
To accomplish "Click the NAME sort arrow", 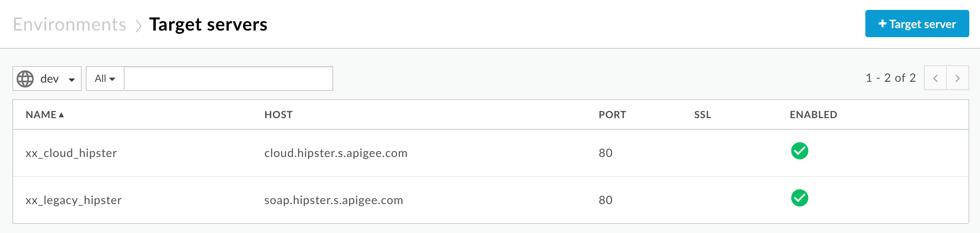I will click(61, 115).
